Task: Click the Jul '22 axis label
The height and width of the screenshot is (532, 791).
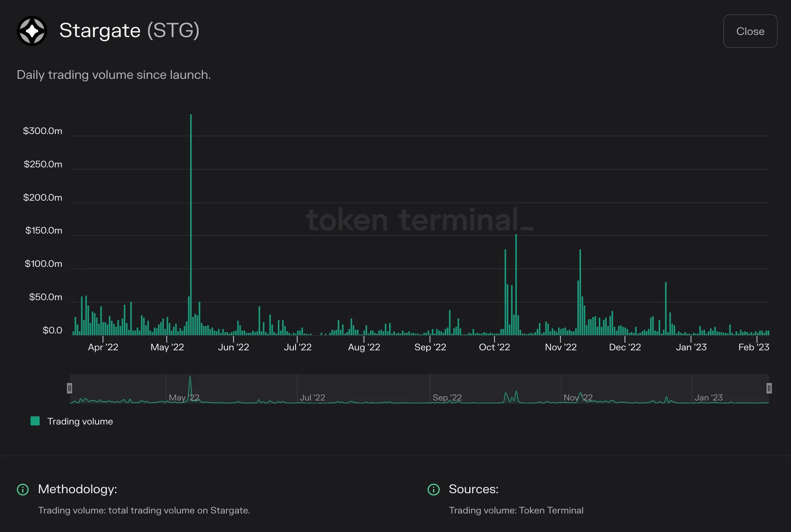Action: (298, 347)
